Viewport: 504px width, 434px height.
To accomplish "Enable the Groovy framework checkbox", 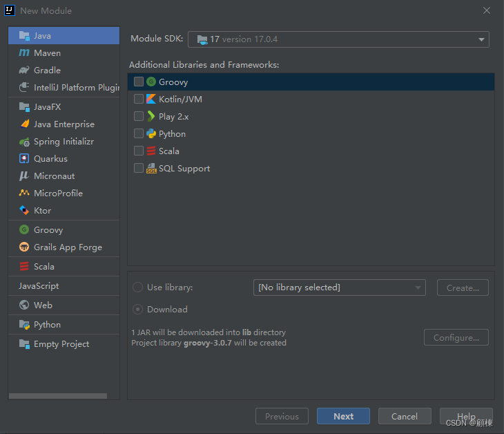I will (x=139, y=82).
